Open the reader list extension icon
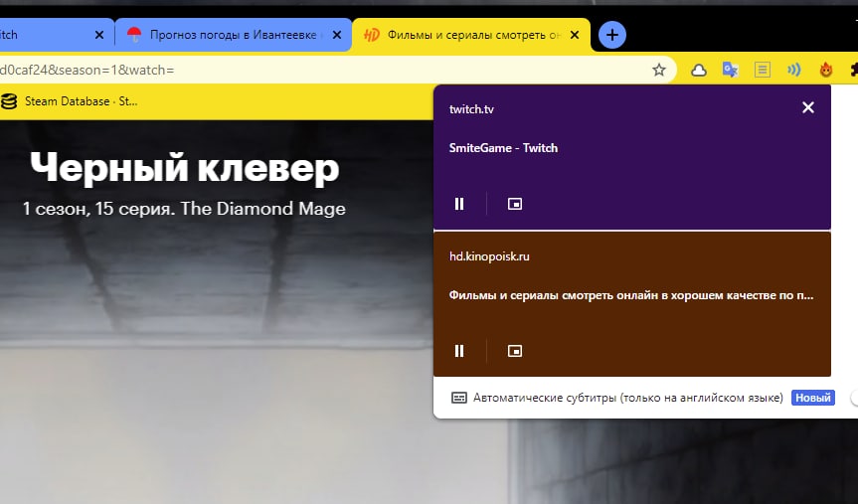Viewport: 858px width, 504px height. pos(763,70)
